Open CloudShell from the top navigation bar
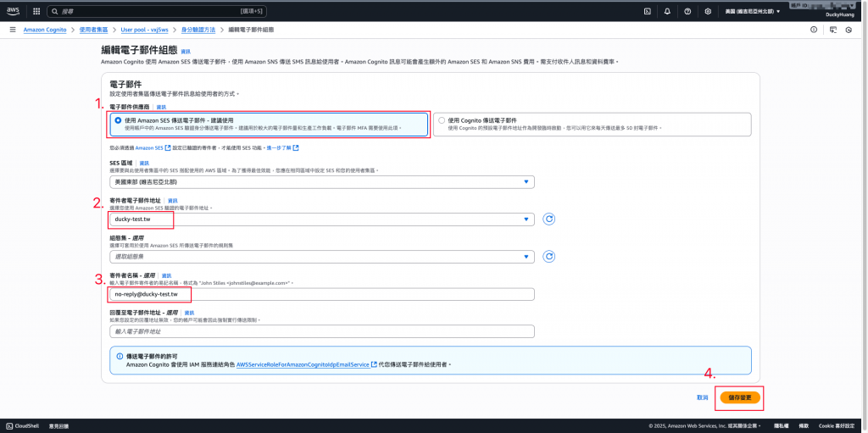The image size is (868, 433). pos(647,11)
